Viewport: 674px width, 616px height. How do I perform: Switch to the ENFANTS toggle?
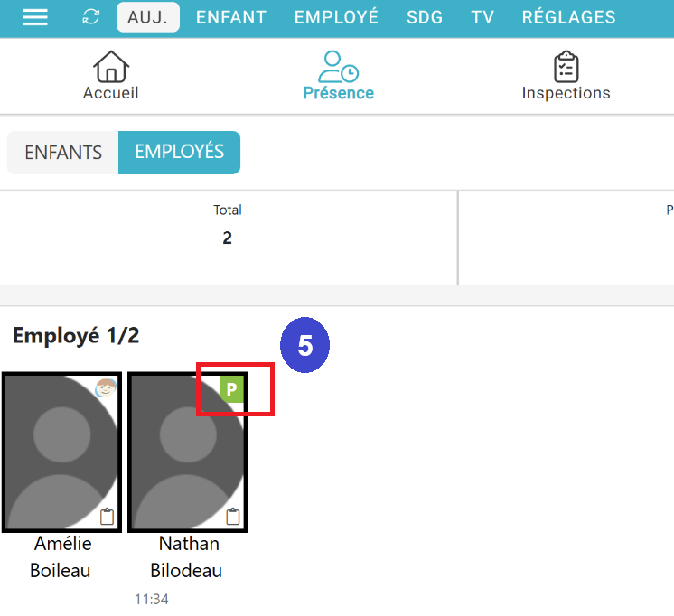(63, 152)
